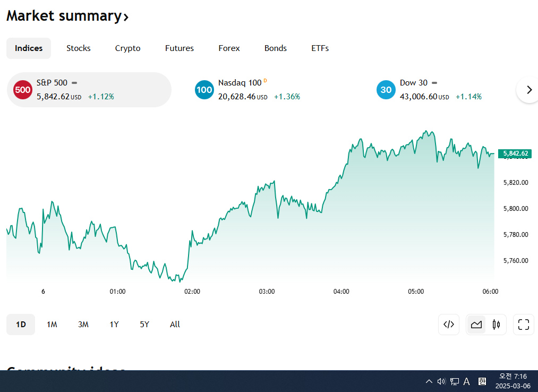Set chart range to 1M
538x392 pixels.
coord(52,325)
